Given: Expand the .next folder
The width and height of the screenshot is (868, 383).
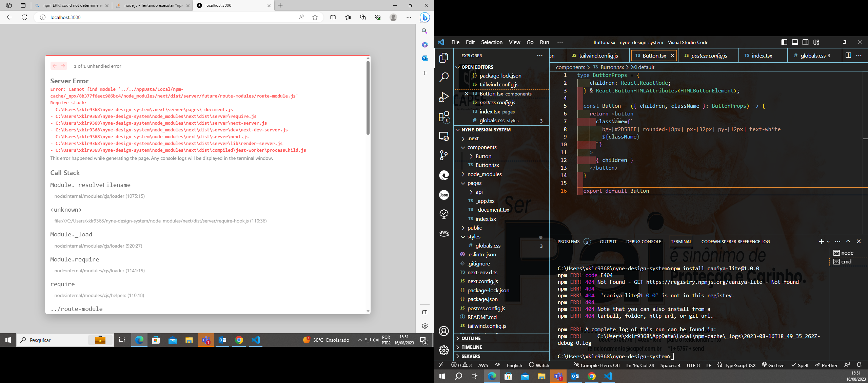Looking at the screenshot, I should point(463,139).
